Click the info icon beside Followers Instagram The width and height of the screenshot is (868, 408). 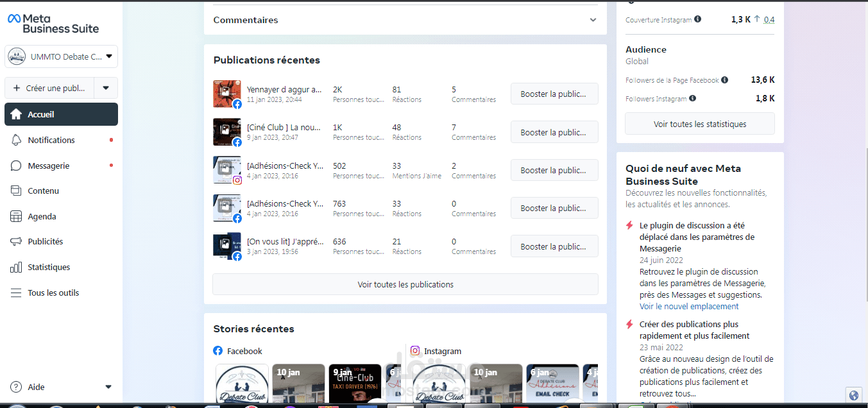coord(692,98)
